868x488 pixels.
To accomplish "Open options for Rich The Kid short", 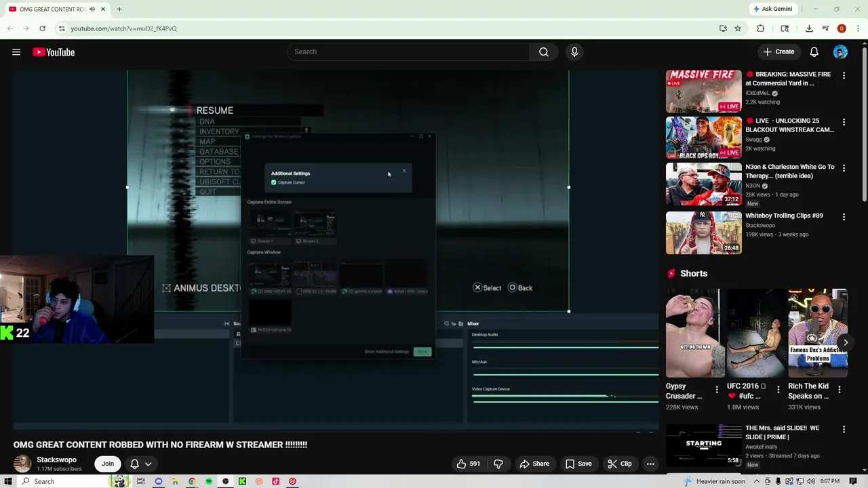I will point(840,390).
